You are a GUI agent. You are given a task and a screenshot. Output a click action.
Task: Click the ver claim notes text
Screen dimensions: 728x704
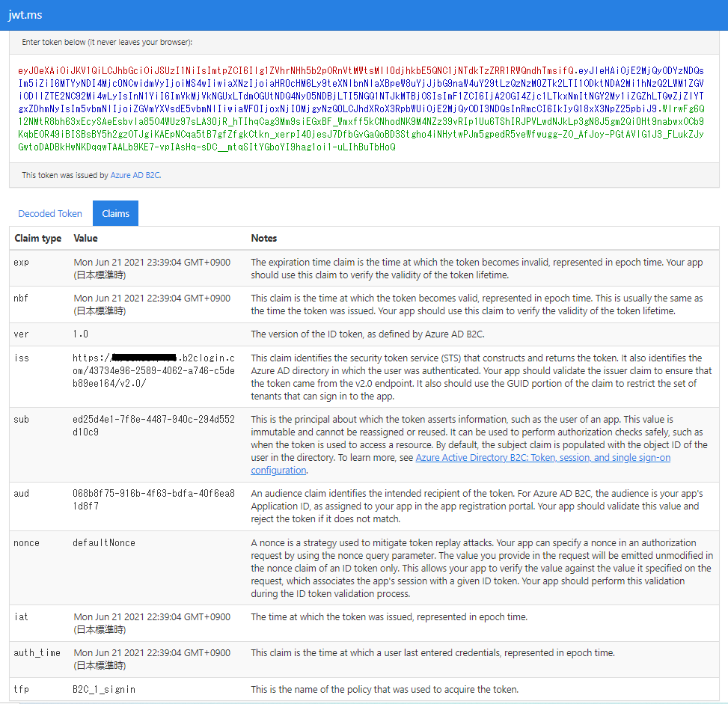(367, 334)
